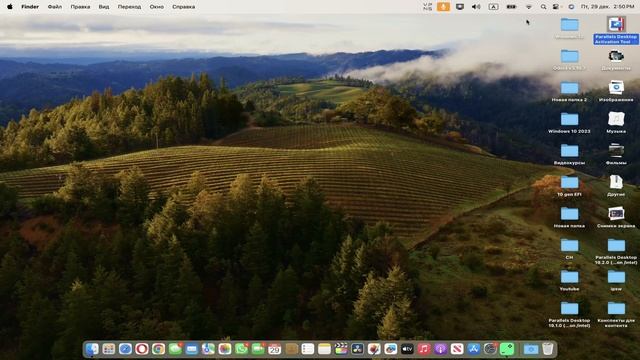640x360 pixels.
Task: Open App Store from the Dock
Action: (x=473, y=349)
